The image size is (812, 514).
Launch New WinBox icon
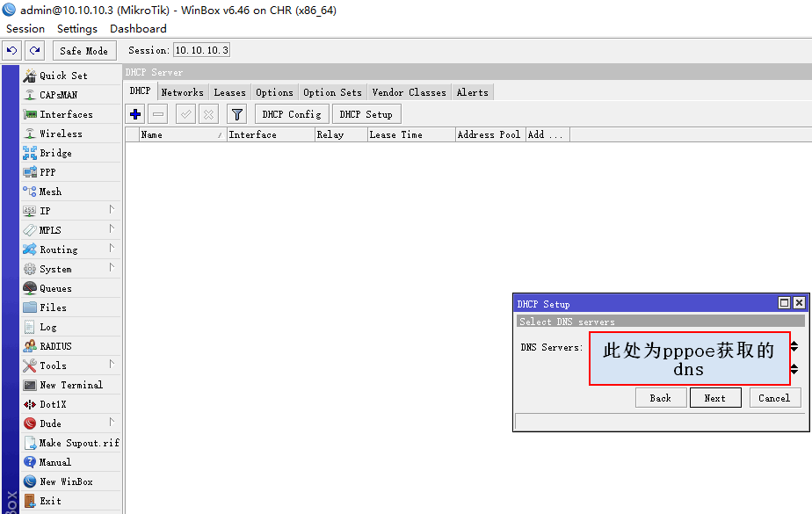(30, 481)
